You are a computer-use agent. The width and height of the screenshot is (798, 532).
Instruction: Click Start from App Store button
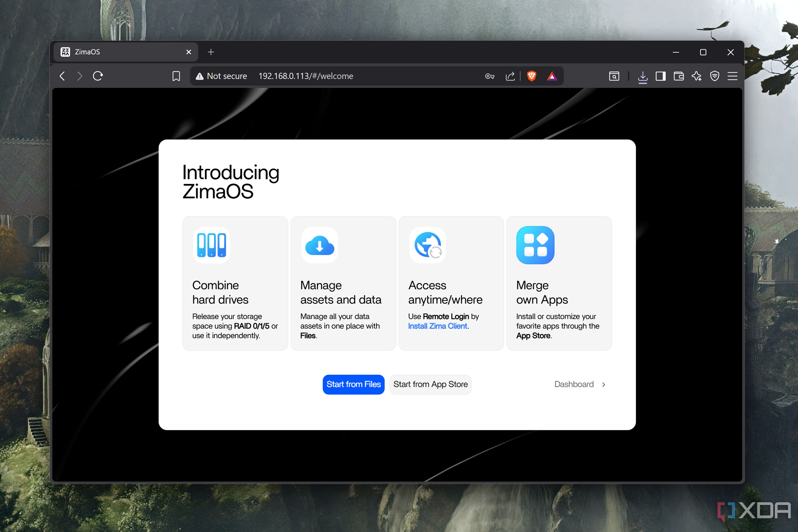431,384
